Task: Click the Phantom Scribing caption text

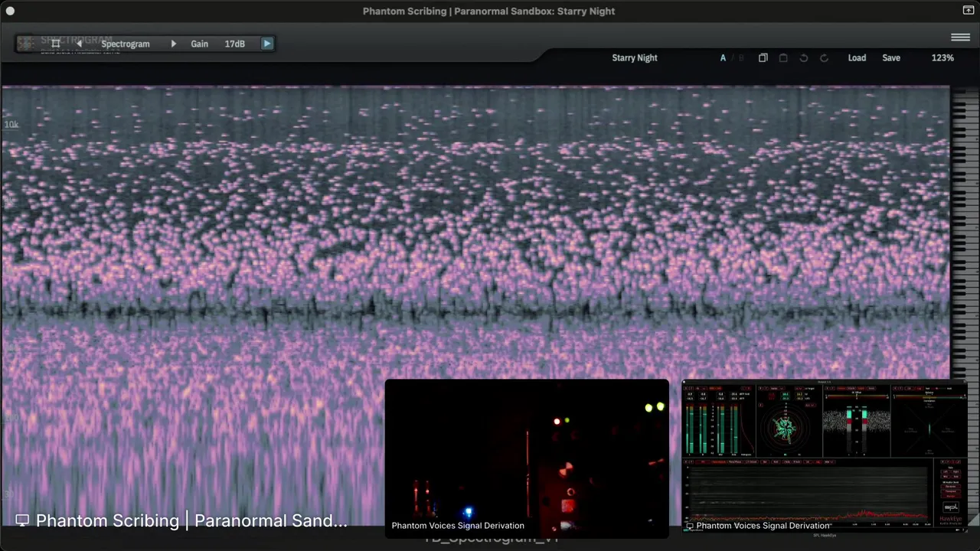Action: [191, 520]
